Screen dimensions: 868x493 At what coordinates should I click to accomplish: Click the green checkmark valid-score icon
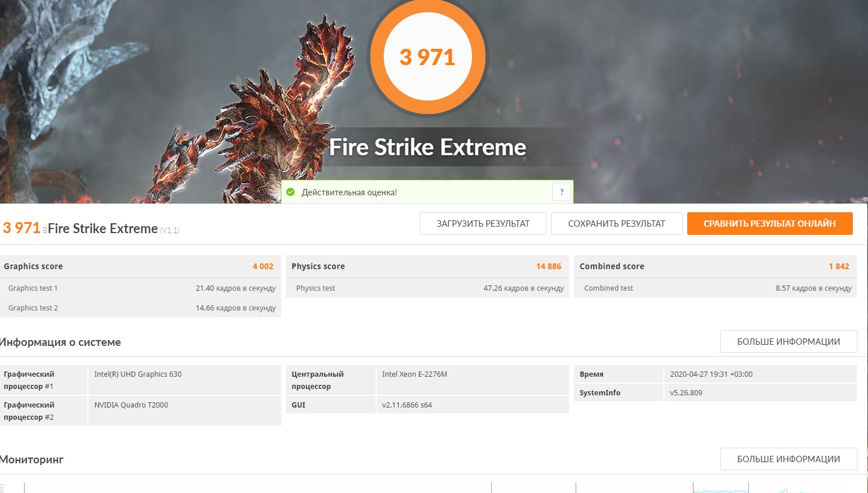291,192
